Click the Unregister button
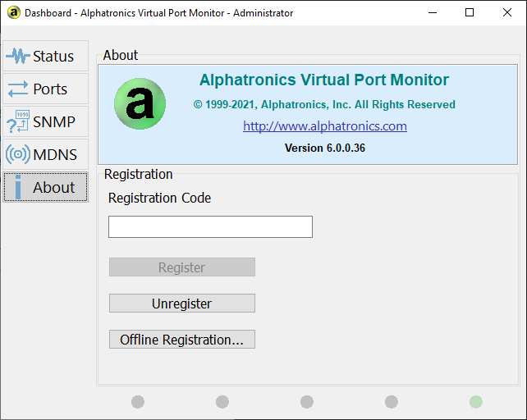 [182, 304]
